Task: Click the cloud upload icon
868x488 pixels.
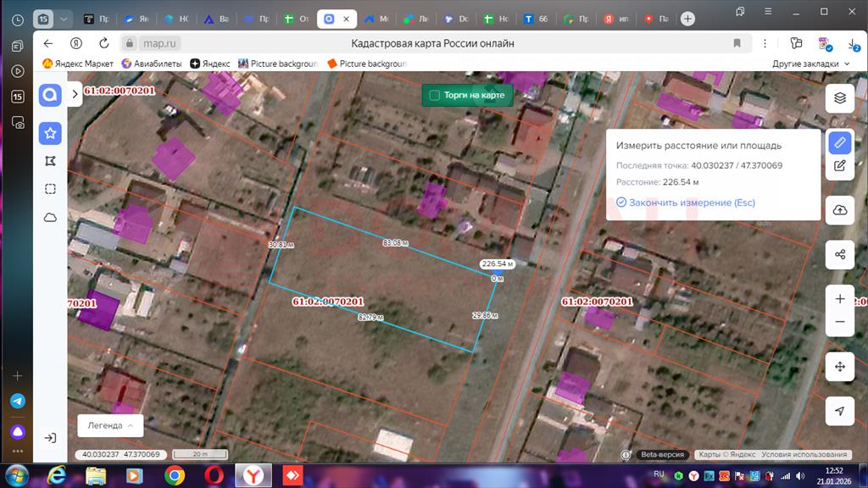Action: click(839, 210)
